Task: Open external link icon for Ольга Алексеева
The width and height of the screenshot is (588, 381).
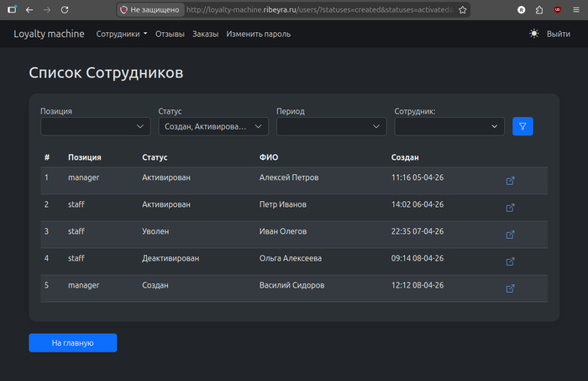Action: tap(510, 262)
